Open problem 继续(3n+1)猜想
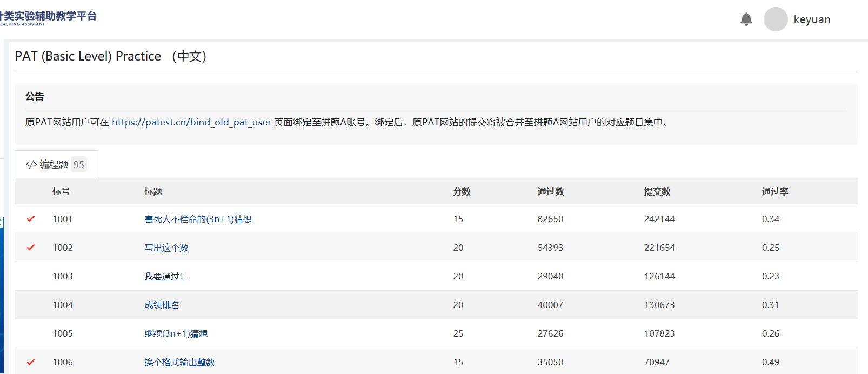 click(176, 333)
